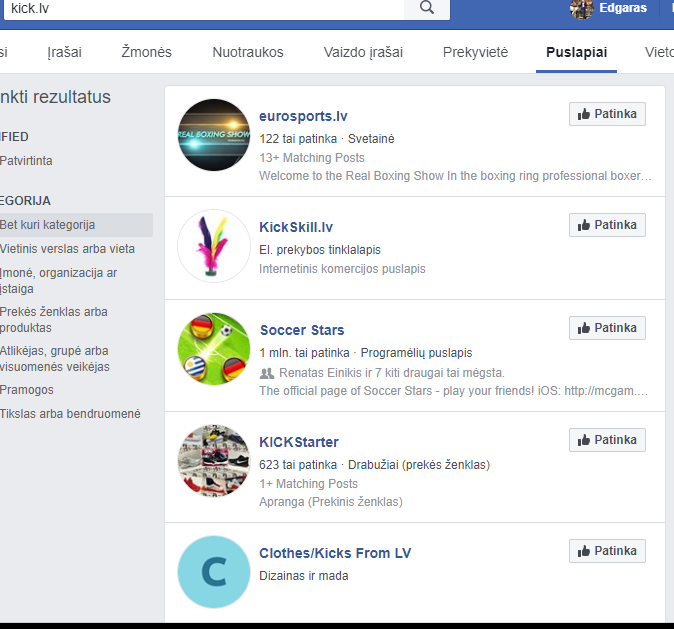Click the Soccer Stars official page description
Viewport: 674px width, 629px height.
point(453,391)
